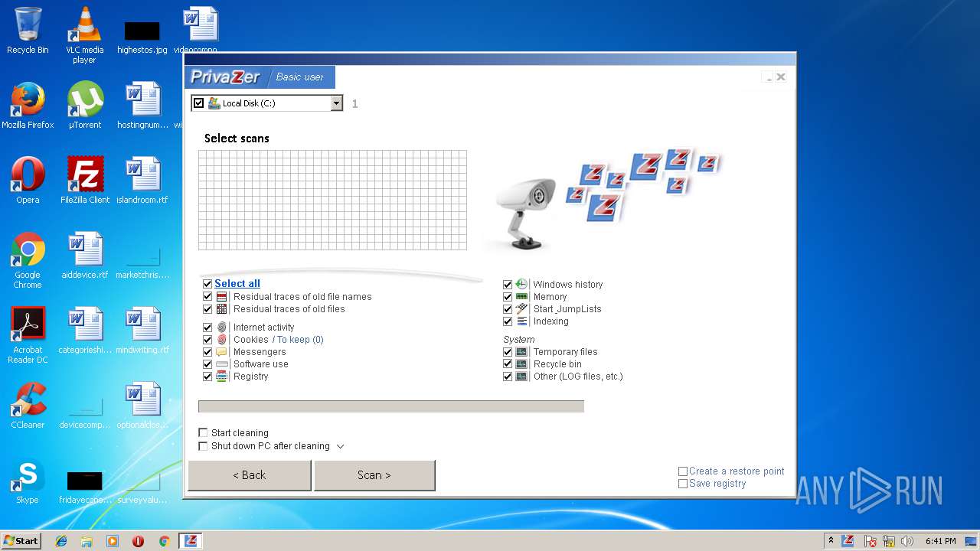Click the Messengers speech bubble icon
980x551 pixels.
pyautogui.click(x=222, y=352)
